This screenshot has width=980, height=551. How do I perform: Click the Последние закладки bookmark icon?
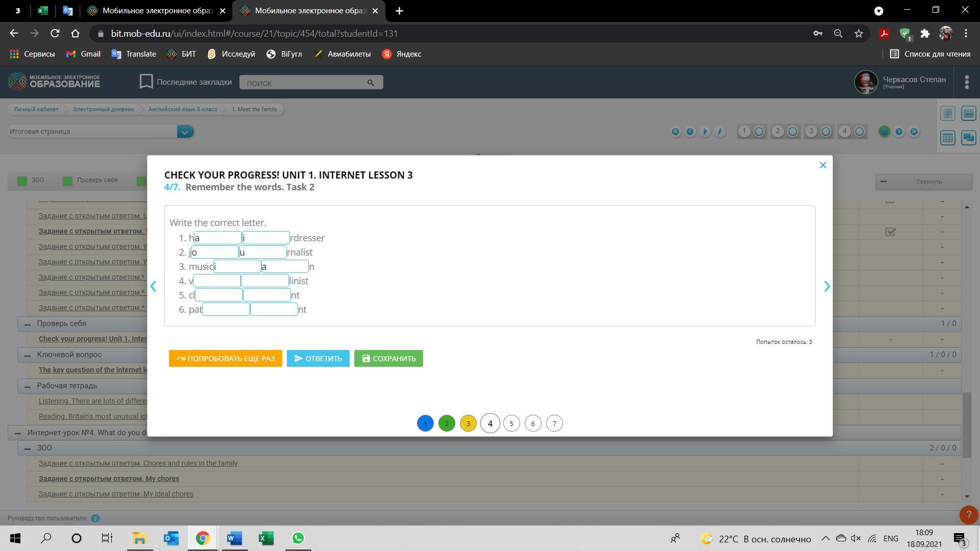[146, 82]
